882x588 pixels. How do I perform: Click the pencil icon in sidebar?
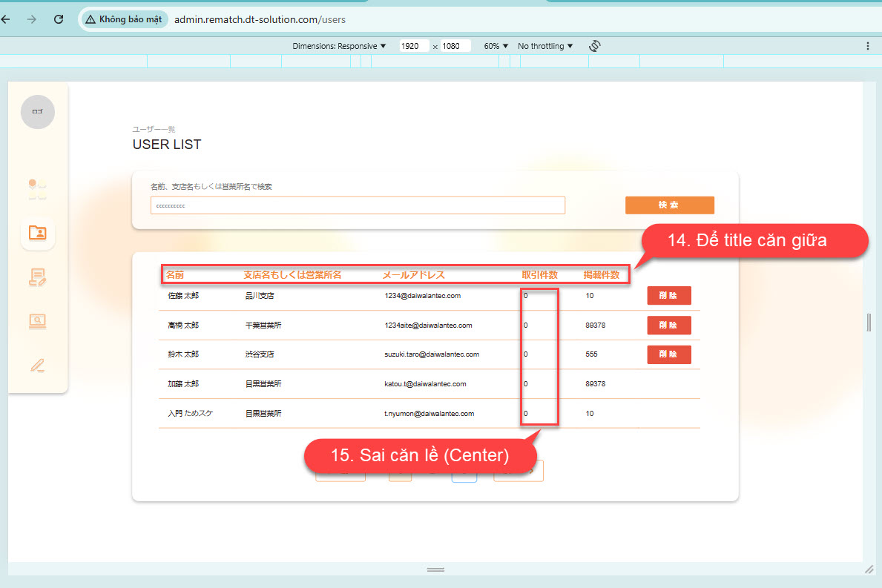point(37,365)
